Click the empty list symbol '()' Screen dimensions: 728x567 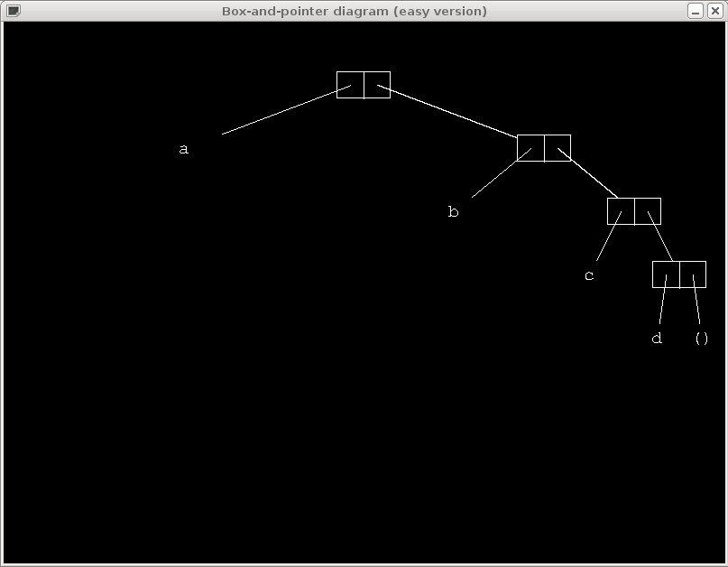702,339
